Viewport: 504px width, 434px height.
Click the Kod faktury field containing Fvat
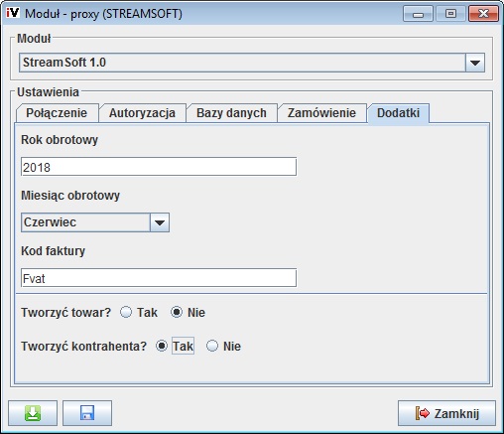click(x=159, y=278)
